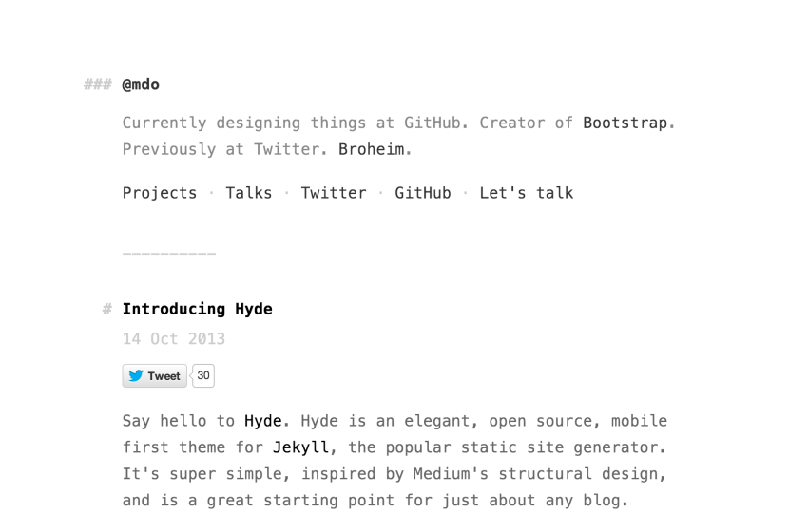789x532 pixels.
Task: Open the Broheim link
Action: [371, 149]
